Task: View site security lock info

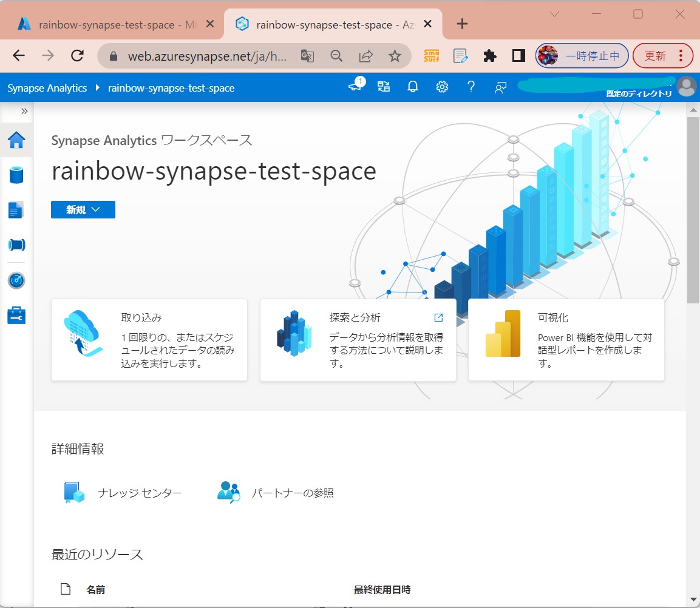Action: click(114, 56)
